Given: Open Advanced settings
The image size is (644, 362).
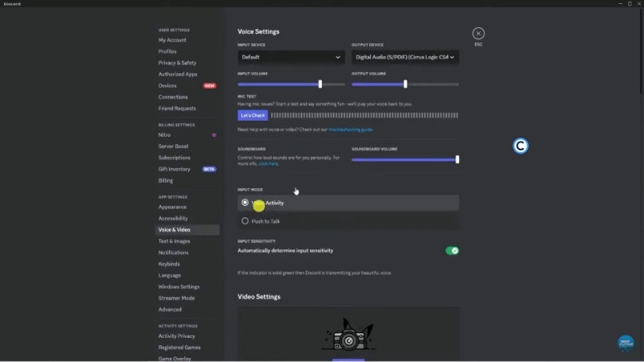Looking at the screenshot, I should pos(170,310).
